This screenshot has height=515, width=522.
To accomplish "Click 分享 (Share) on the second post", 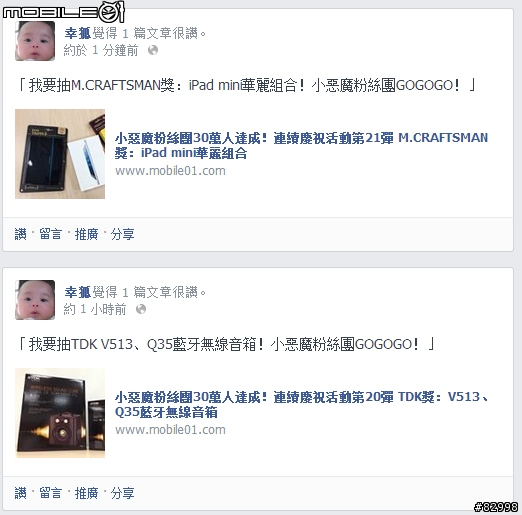I will [x=122, y=493].
